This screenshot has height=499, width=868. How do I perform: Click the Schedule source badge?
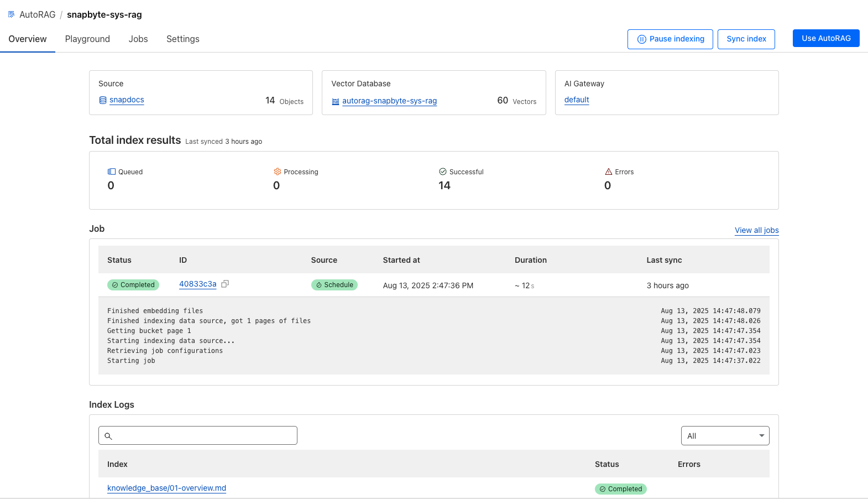(334, 285)
